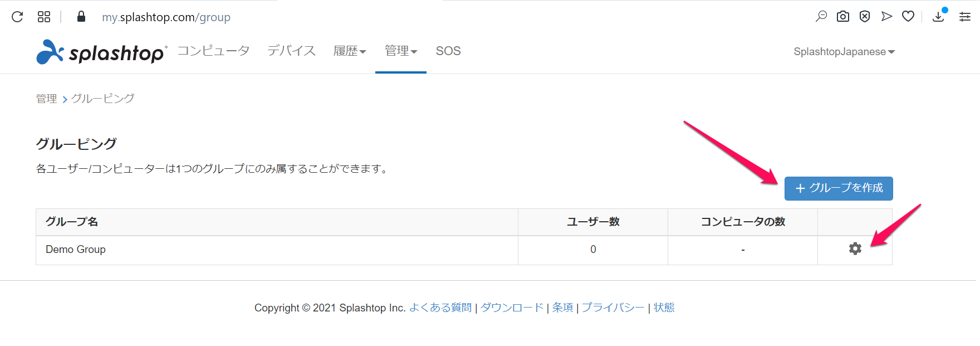
Task: Expand the 履歴 dropdown menu
Action: [349, 51]
